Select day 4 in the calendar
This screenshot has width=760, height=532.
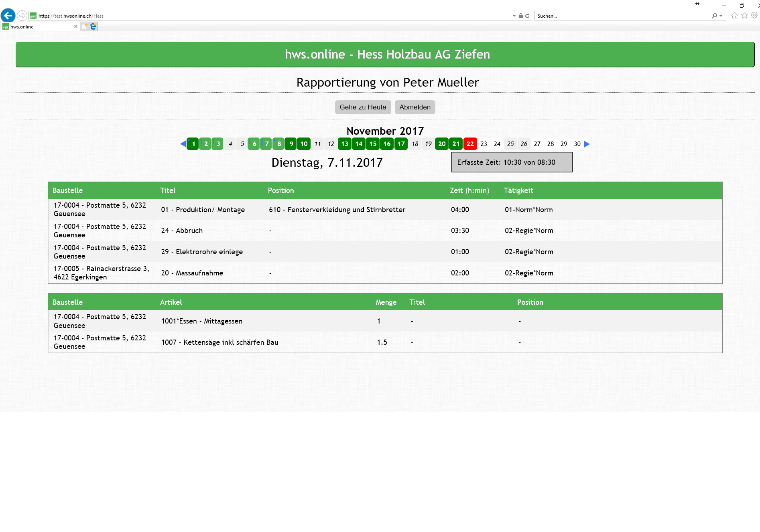pos(230,144)
